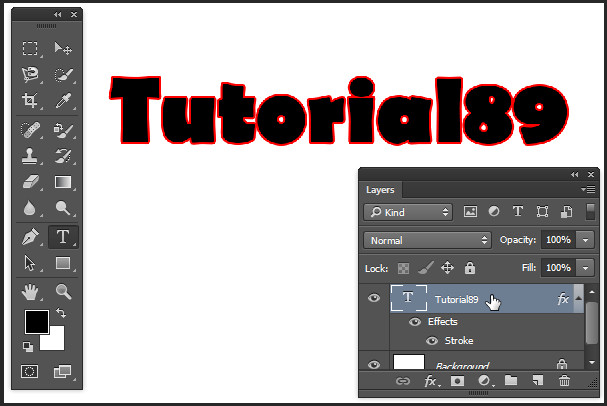Toggle pixel layer filter
This screenshot has width=607, height=406.
pos(470,212)
